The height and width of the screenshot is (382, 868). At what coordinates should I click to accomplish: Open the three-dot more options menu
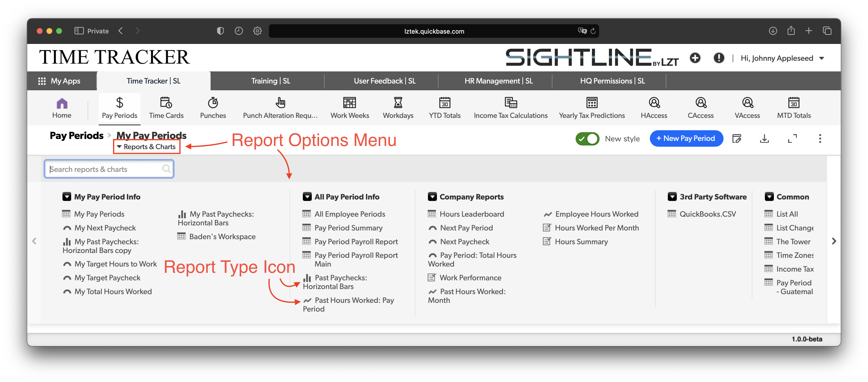[820, 138]
